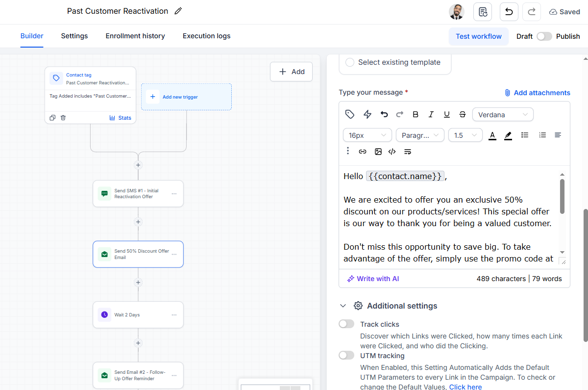Open the text alignment options
Viewport: 588px width, 390px height.
(x=558, y=135)
